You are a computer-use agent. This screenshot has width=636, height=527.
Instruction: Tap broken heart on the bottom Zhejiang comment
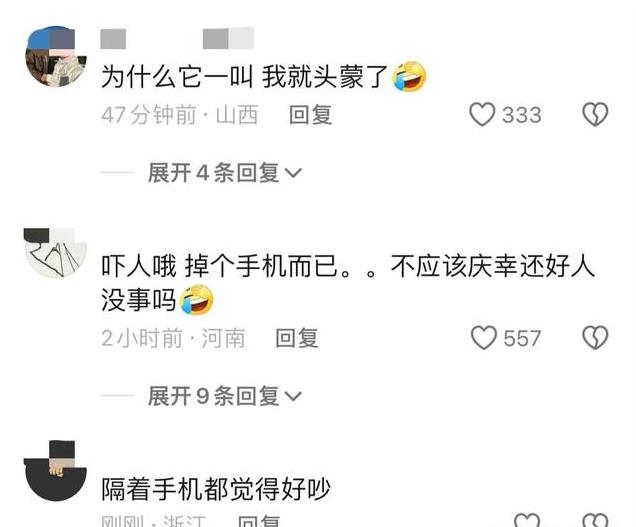[595, 520]
